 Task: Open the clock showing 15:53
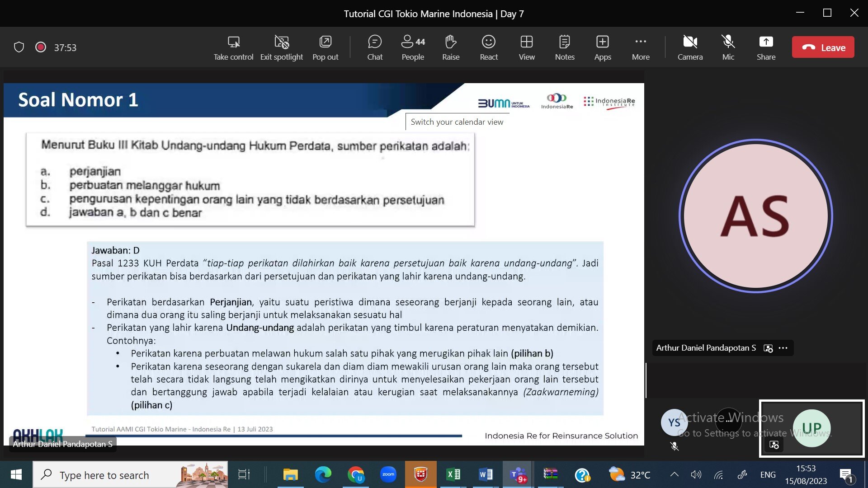[x=806, y=474]
